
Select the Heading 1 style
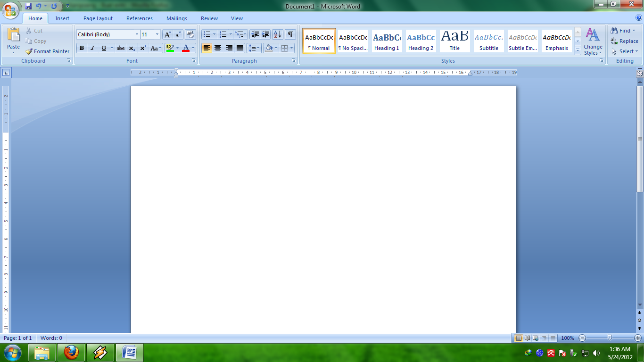tap(386, 41)
